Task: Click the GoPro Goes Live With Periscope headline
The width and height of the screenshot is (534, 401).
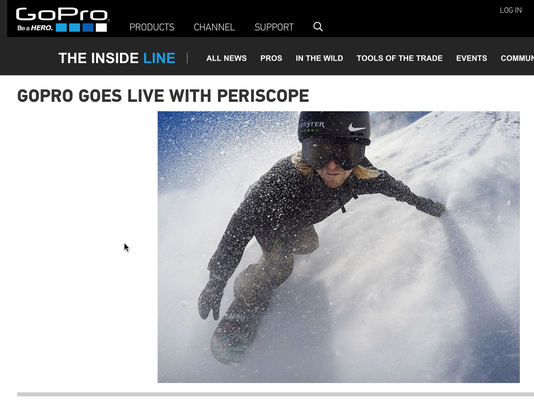Action: [x=163, y=96]
